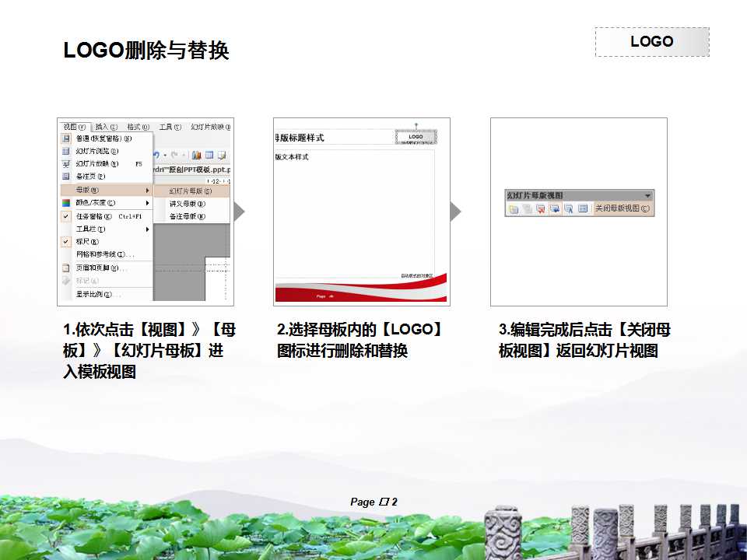The height and width of the screenshot is (560, 747).
Task: Toggle the 标尺 ruler checkbox
Action: [65, 242]
